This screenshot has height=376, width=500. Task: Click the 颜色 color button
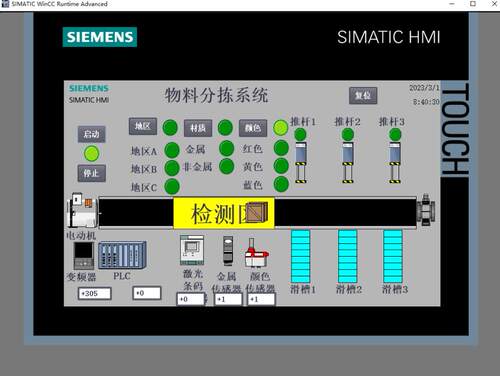pyautogui.click(x=253, y=128)
